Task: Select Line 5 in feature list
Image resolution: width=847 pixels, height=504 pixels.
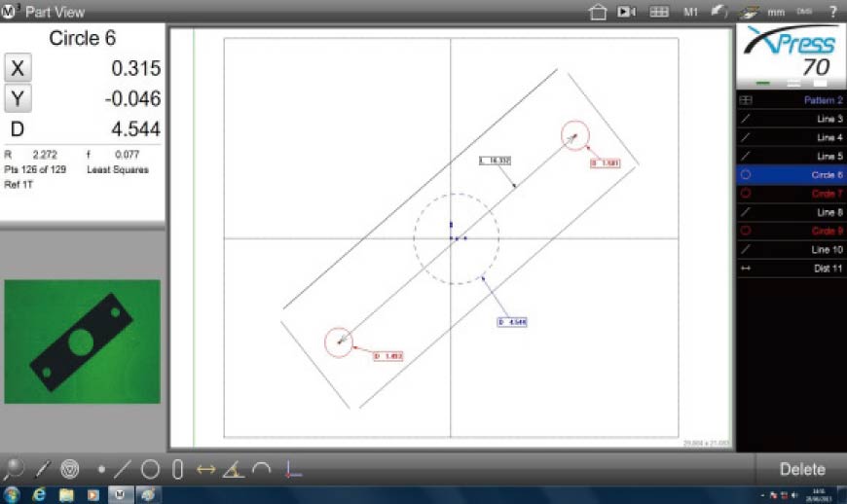Action: (792, 156)
